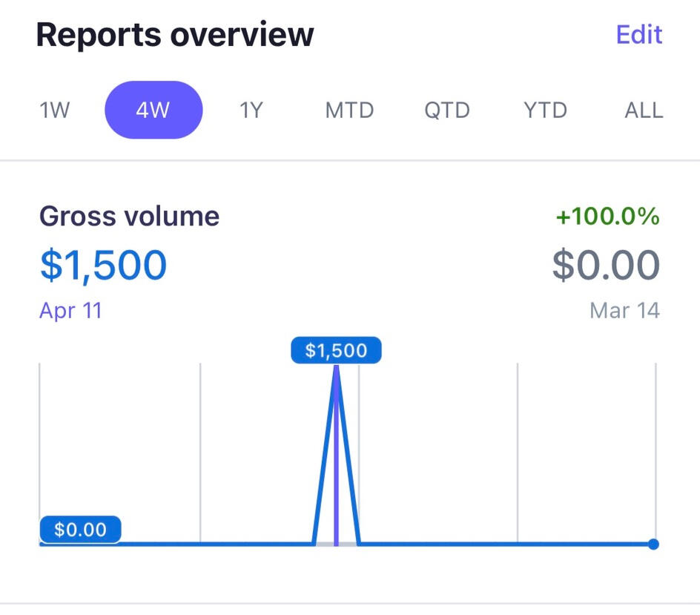Image resolution: width=700 pixels, height=615 pixels.
Task: Click the Mar 14 comparison date
Action: point(624,309)
